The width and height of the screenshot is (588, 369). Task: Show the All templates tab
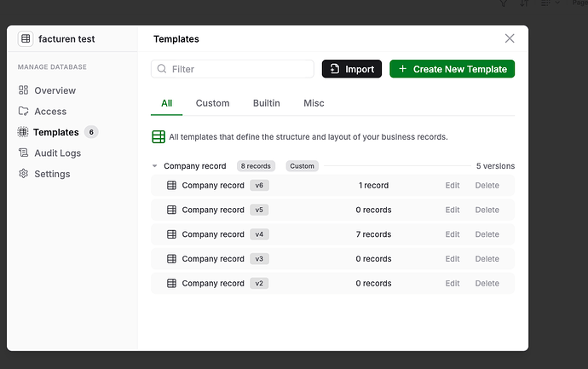click(166, 103)
